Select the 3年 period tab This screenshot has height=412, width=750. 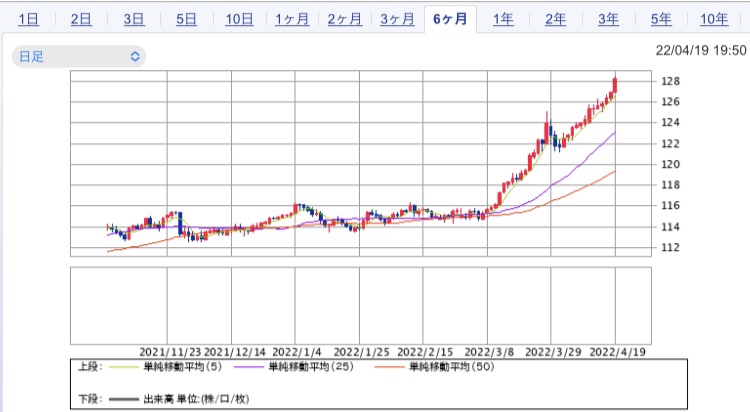point(608,19)
